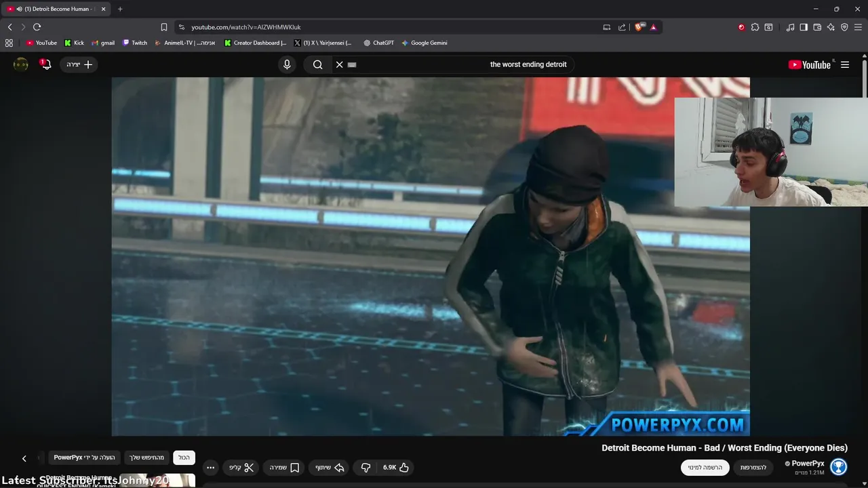Open Brave Rewards triangle icon

pyautogui.click(x=653, y=27)
